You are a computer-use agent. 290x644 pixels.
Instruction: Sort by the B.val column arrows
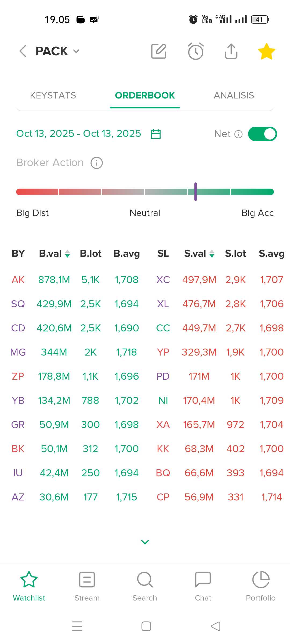click(68, 254)
